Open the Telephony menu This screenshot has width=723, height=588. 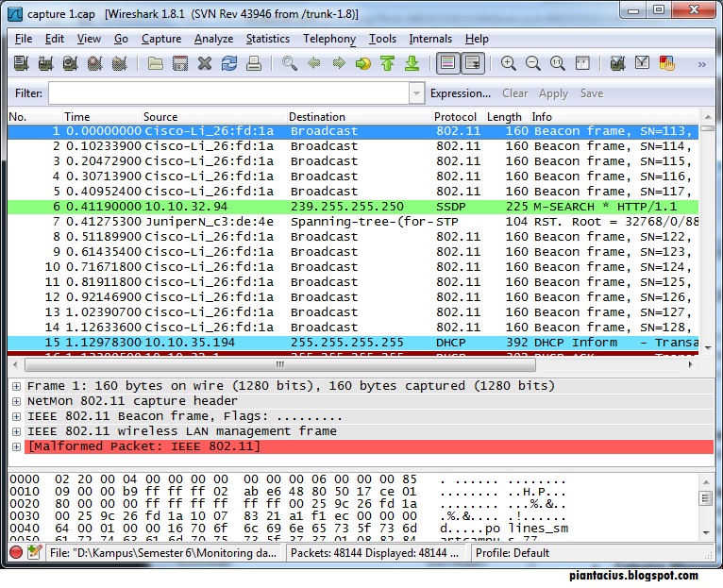point(329,39)
